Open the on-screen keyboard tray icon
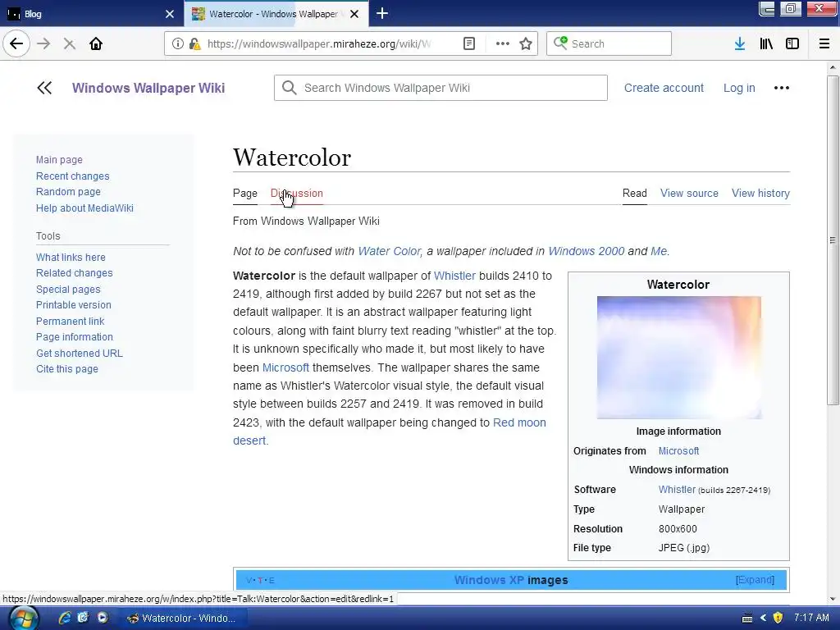 tap(747, 619)
